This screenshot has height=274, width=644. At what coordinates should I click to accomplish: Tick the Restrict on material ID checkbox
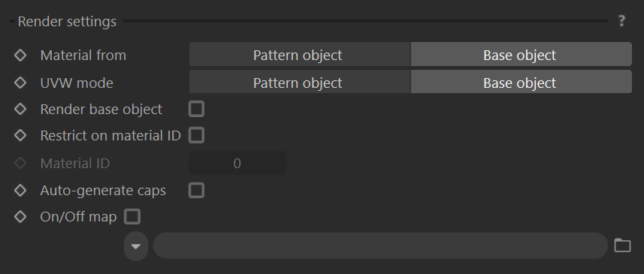(x=196, y=135)
